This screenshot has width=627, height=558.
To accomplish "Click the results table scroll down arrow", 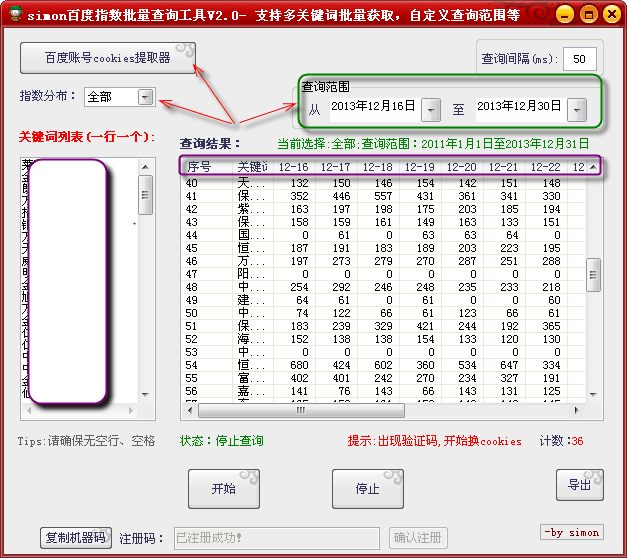I will (593, 394).
